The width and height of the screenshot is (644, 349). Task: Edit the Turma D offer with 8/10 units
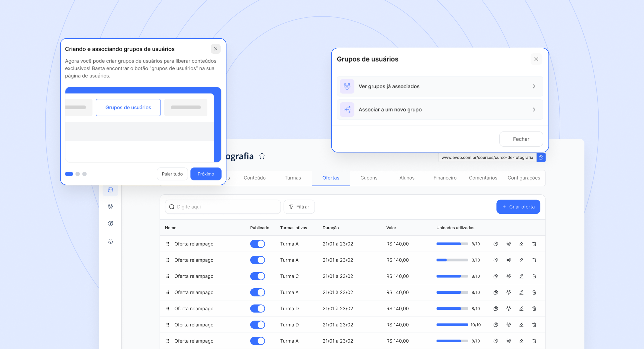click(x=521, y=308)
